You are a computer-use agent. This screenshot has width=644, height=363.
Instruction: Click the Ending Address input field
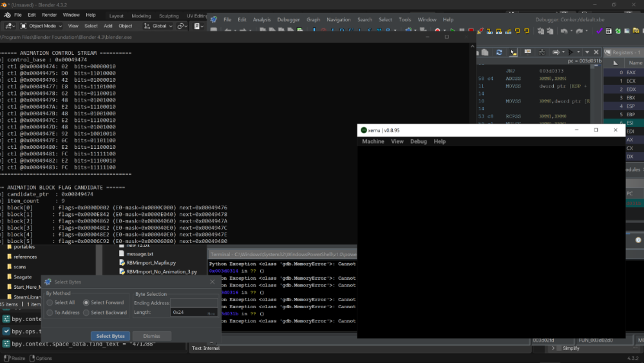coord(194,302)
